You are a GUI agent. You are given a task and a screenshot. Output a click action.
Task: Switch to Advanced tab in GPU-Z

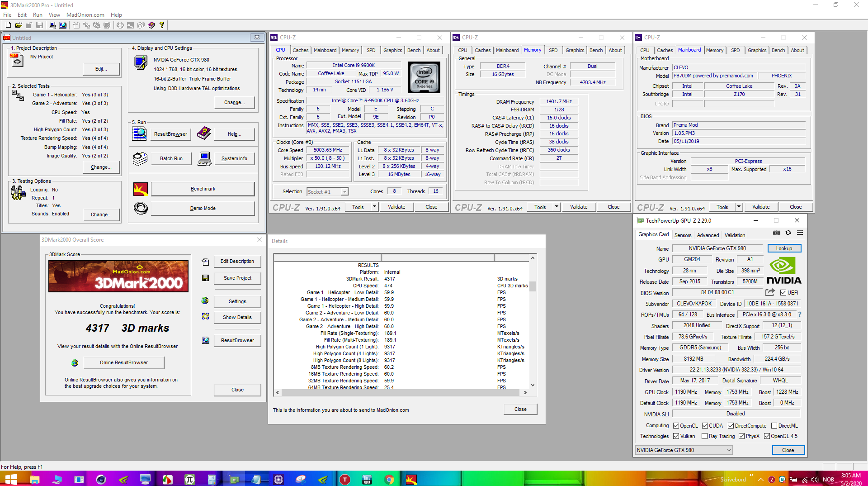click(708, 235)
